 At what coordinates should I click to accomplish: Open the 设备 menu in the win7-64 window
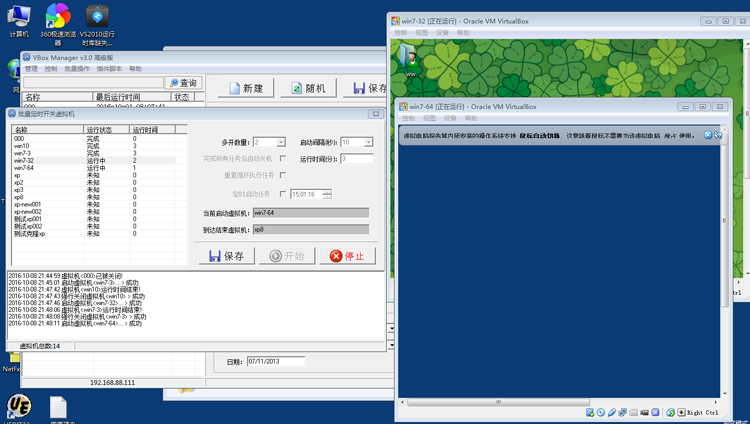(x=450, y=118)
